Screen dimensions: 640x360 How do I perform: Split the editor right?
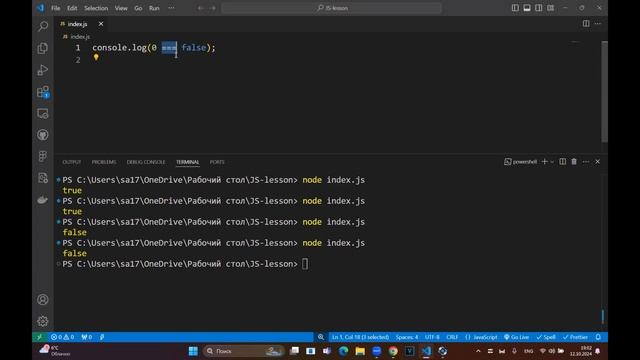coord(586,24)
